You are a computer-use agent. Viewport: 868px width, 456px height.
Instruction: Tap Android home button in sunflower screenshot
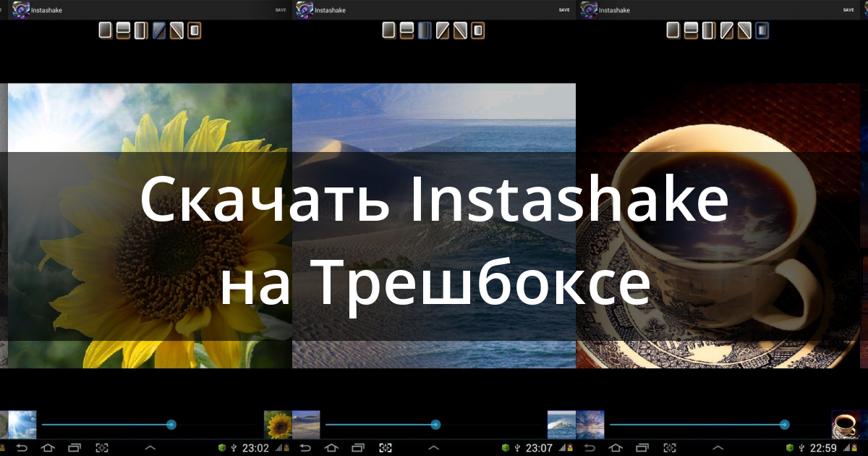click(48, 448)
